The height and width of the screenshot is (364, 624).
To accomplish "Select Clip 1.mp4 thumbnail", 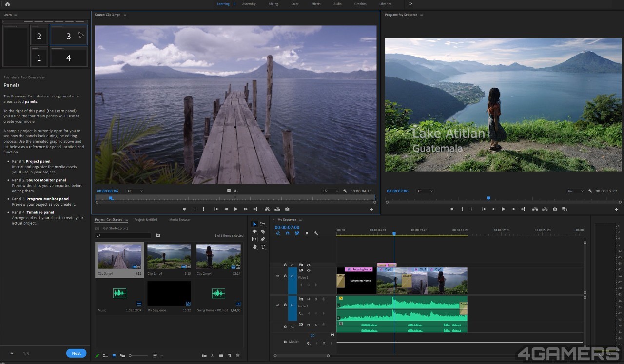I will click(x=169, y=257).
